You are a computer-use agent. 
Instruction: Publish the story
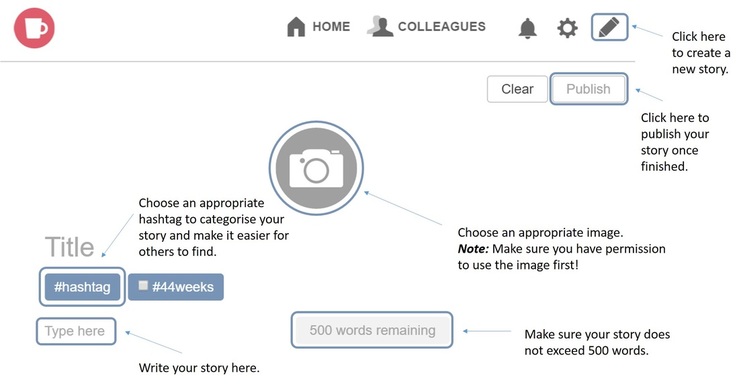coord(588,89)
